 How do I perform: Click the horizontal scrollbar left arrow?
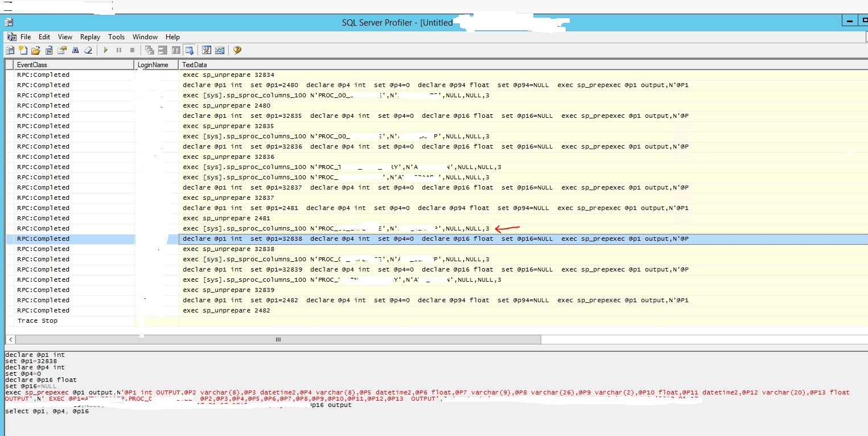pos(10,339)
